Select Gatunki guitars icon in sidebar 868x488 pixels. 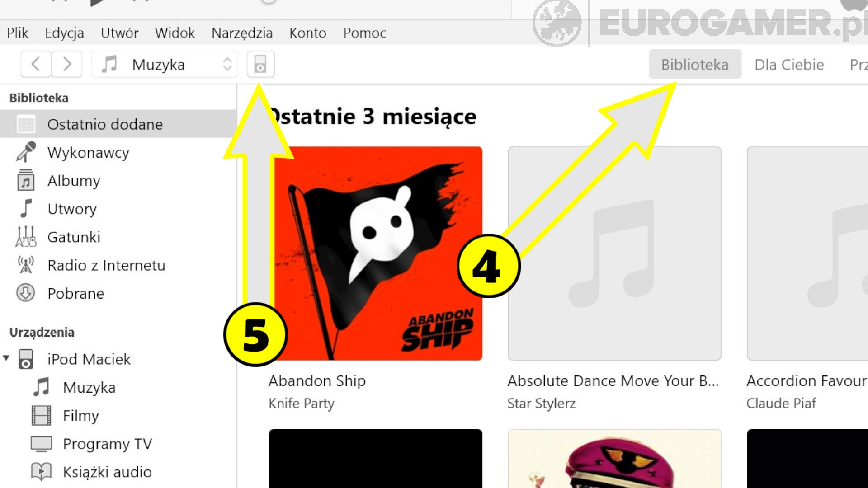tap(26, 237)
